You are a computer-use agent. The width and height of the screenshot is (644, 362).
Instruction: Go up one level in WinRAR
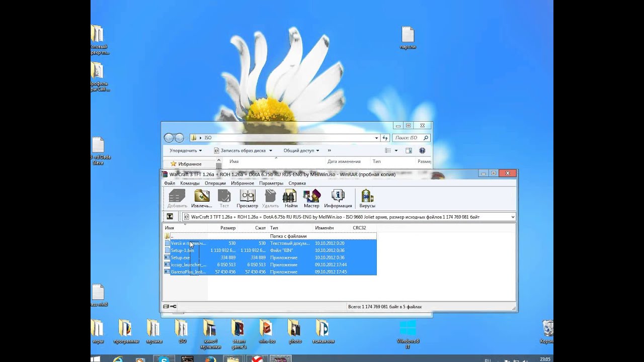170,217
